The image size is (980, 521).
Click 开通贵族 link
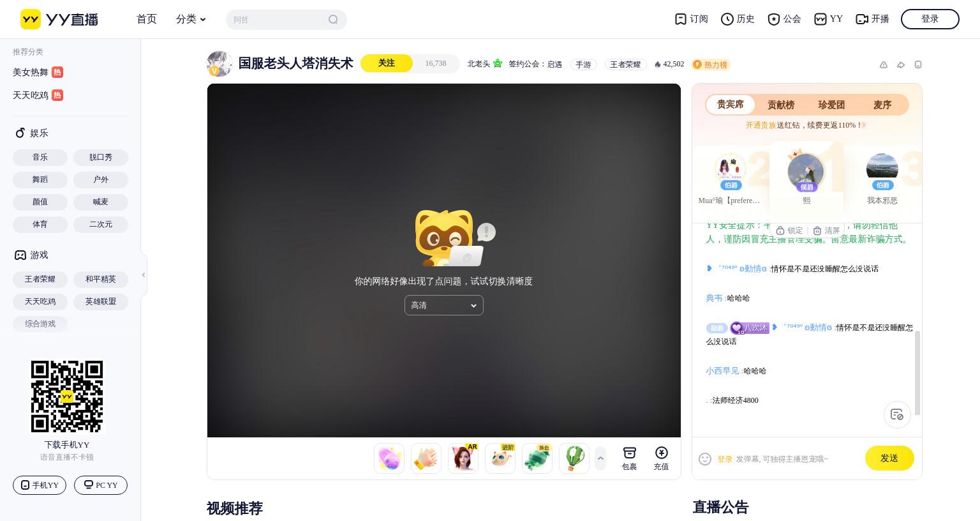point(761,125)
